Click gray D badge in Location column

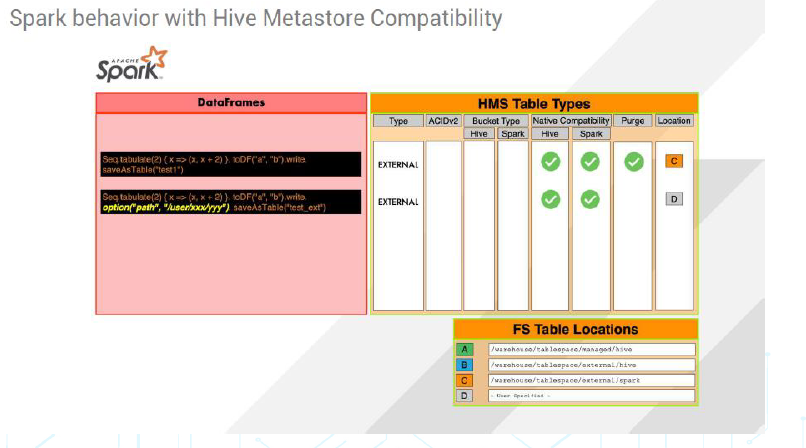[x=674, y=199]
